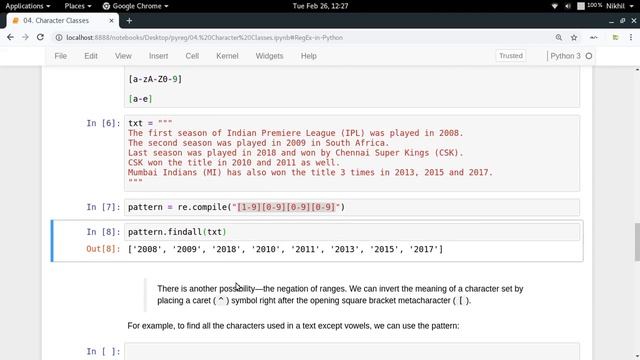
Task: Open the zoom magnifier icon in address bar
Action: click(558, 38)
